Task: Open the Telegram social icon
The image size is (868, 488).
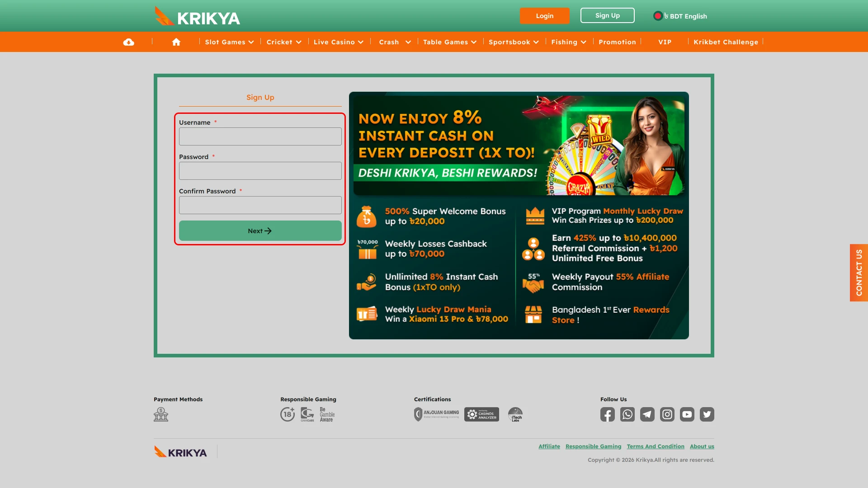Action: (647, 414)
